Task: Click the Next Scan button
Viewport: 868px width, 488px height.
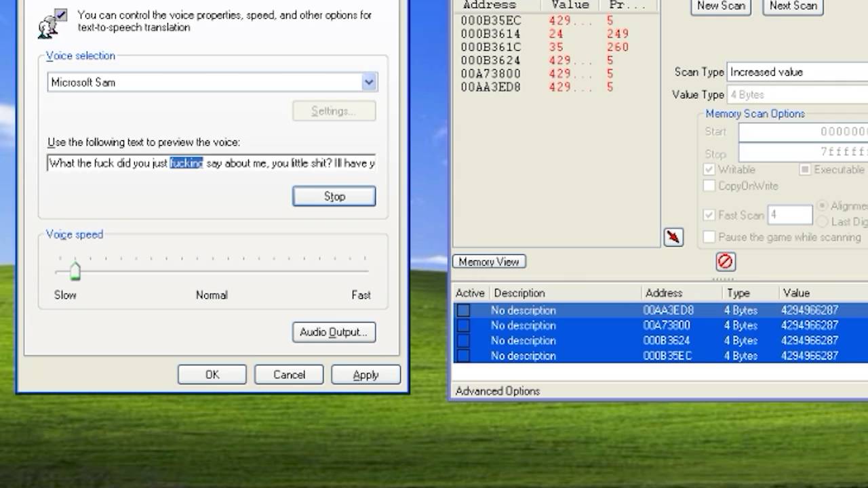Action: coord(793,6)
